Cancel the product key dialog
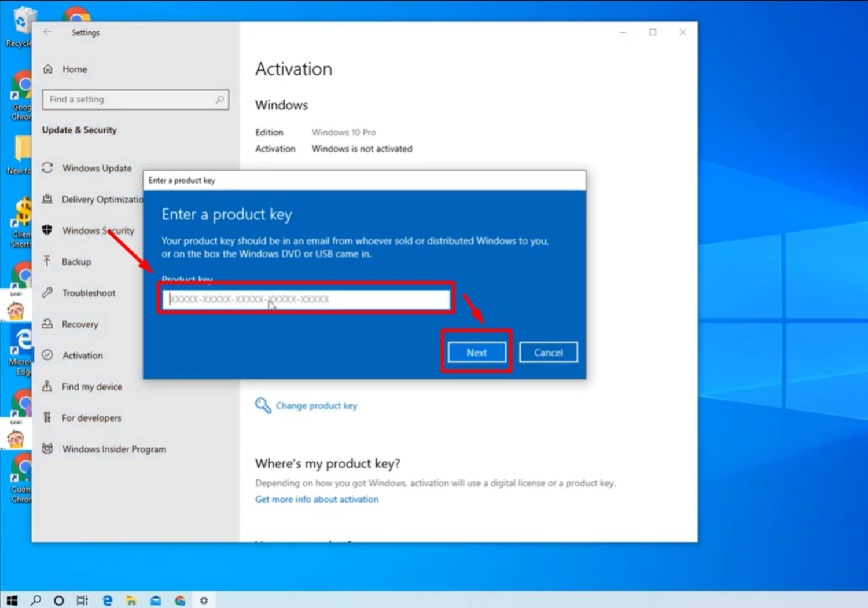868x608 pixels. pyautogui.click(x=548, y=352)
